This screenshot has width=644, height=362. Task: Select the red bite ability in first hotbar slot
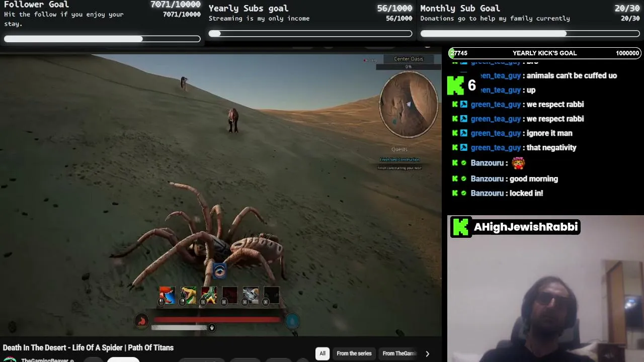[167, 296]
